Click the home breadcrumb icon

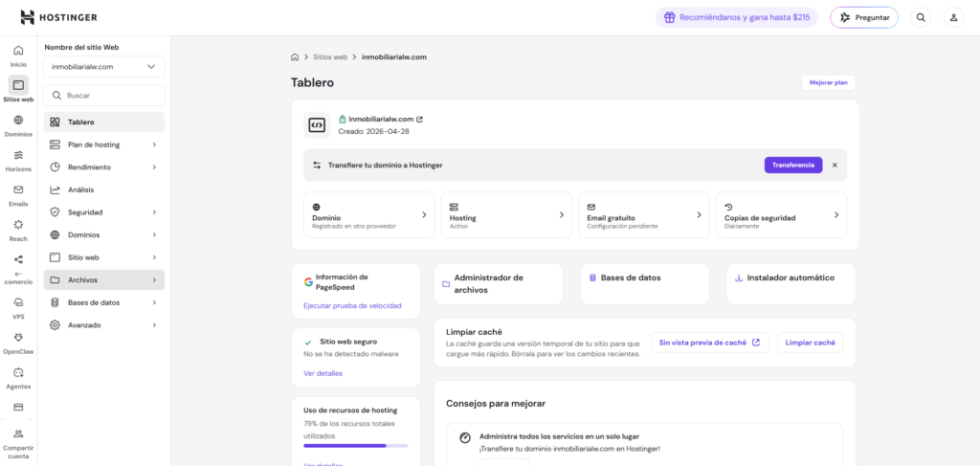[x=295, y=56]
